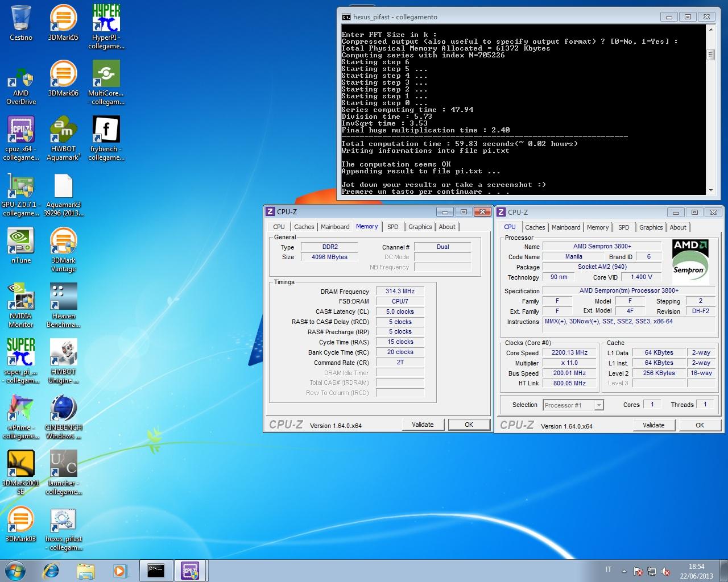This screenshot has height=582, width=728.
Task: Select the 3DMark Vantage icon
Action: pyautogui.click(x=63, y=250)
